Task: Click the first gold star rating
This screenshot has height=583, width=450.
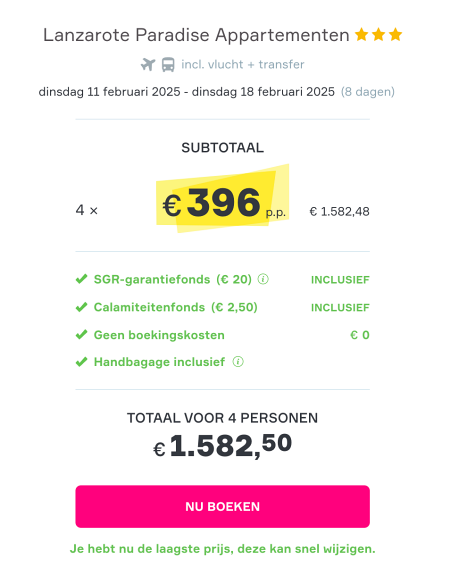Action: point(361,35)
